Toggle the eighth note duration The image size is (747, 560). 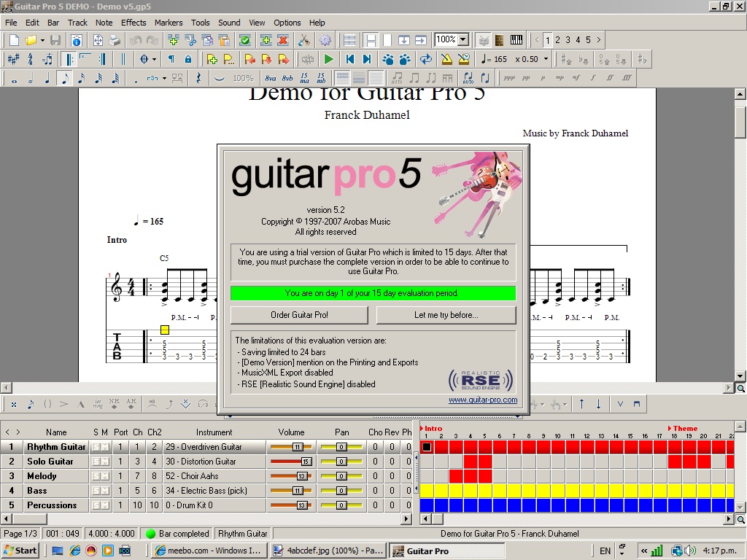pos(64,79)
